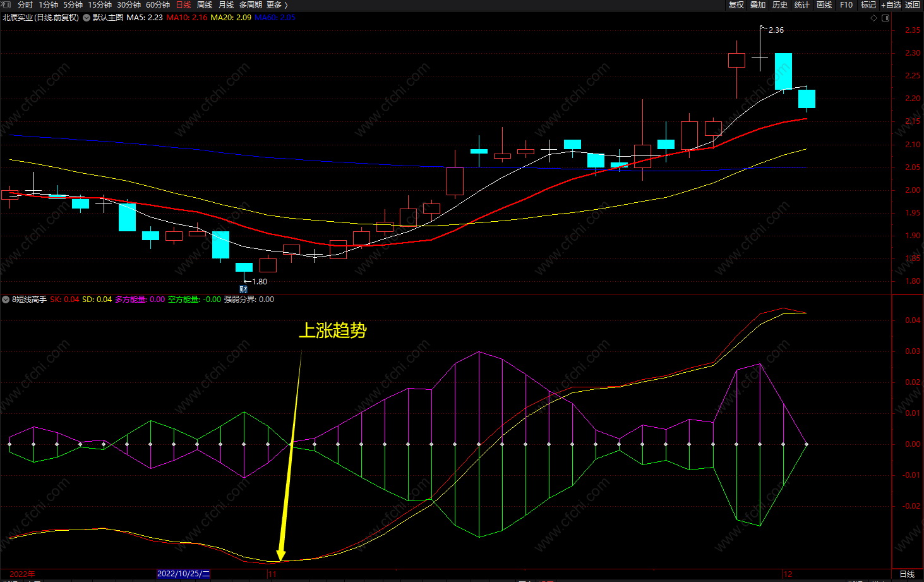Open the 复权 adjustment menu
This screenshot has width=924, height=582.
tap(736, 5)
